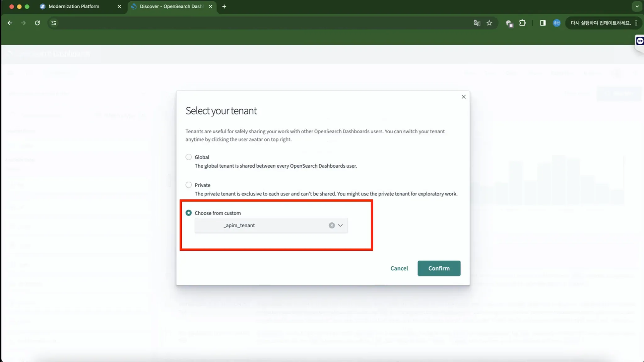Confirm the tenant selection
This screenshot has width=644, height=362.
(x=439, y=268)
